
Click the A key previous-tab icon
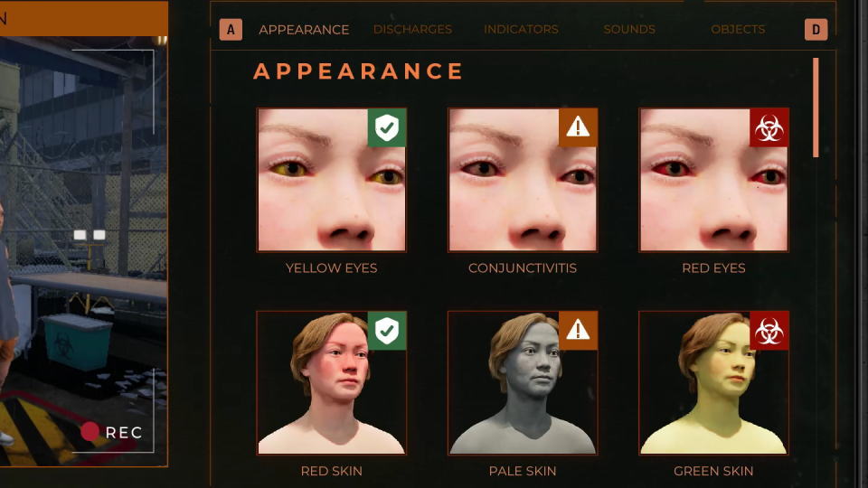tap(231, 29)
